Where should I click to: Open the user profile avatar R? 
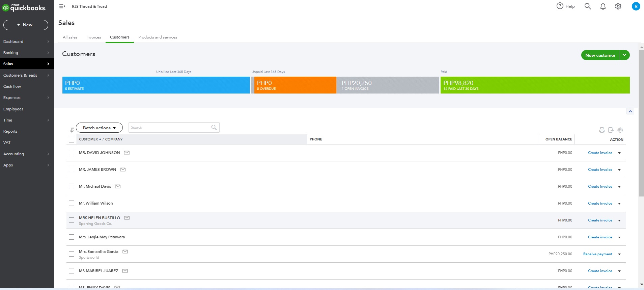(636, 6)
